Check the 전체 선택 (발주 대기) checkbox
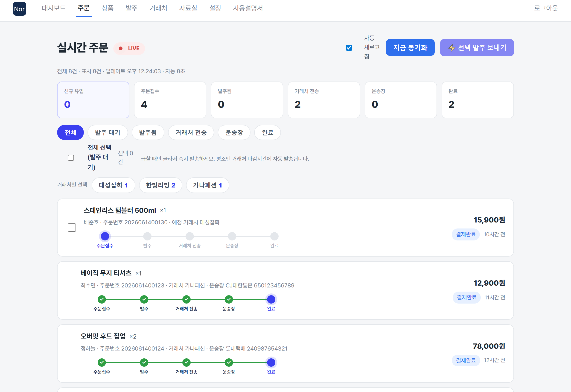This screenshot has width=571, height=392. (x=71, y=158)
